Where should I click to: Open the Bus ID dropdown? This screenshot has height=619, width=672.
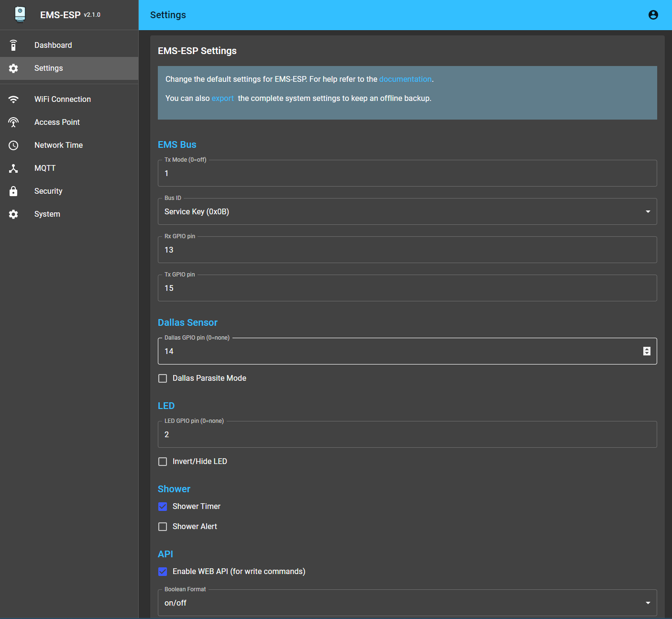click(x=407, y=212)
